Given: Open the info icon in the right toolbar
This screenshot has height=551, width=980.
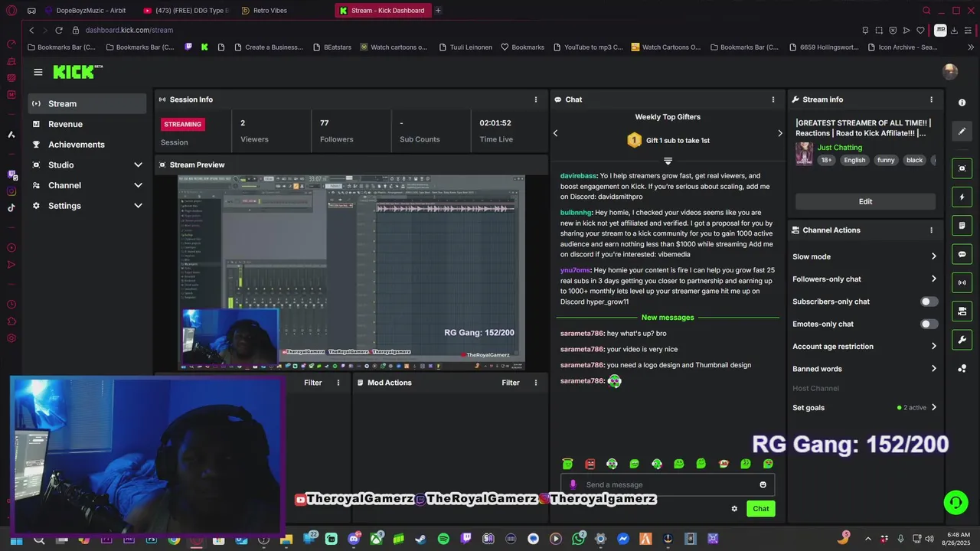Looking at the screenshot, I should [x=962, y=103].
